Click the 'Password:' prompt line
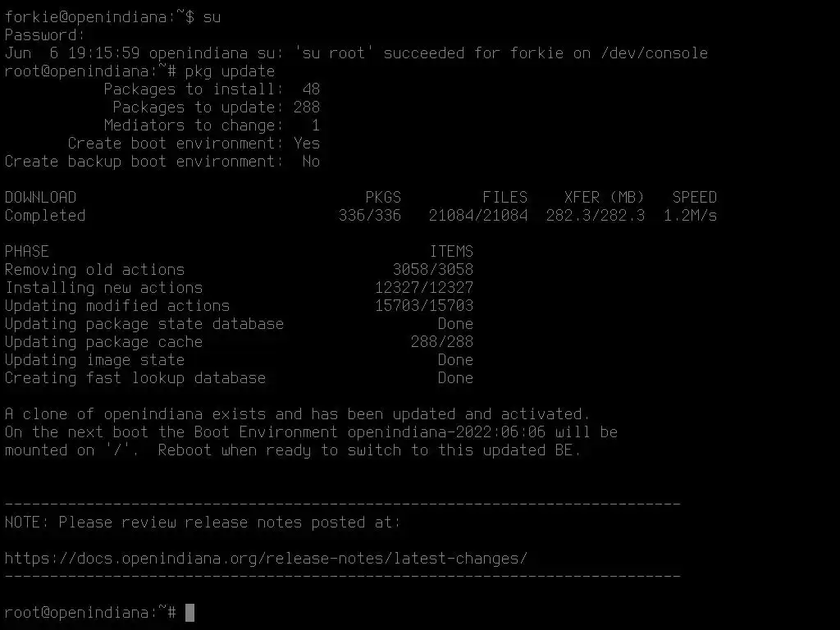 [45, 35]
